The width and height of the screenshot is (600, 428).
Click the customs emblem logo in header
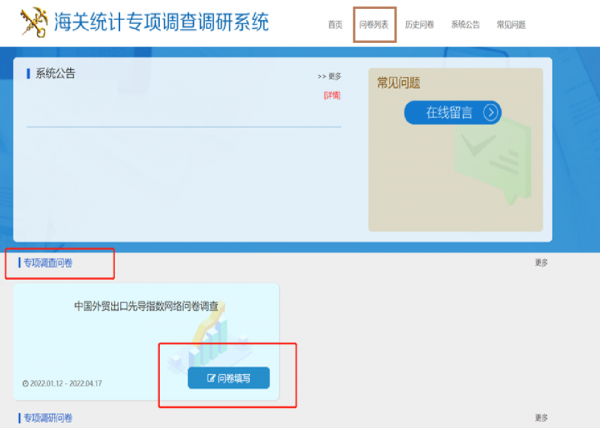[33, 22]
